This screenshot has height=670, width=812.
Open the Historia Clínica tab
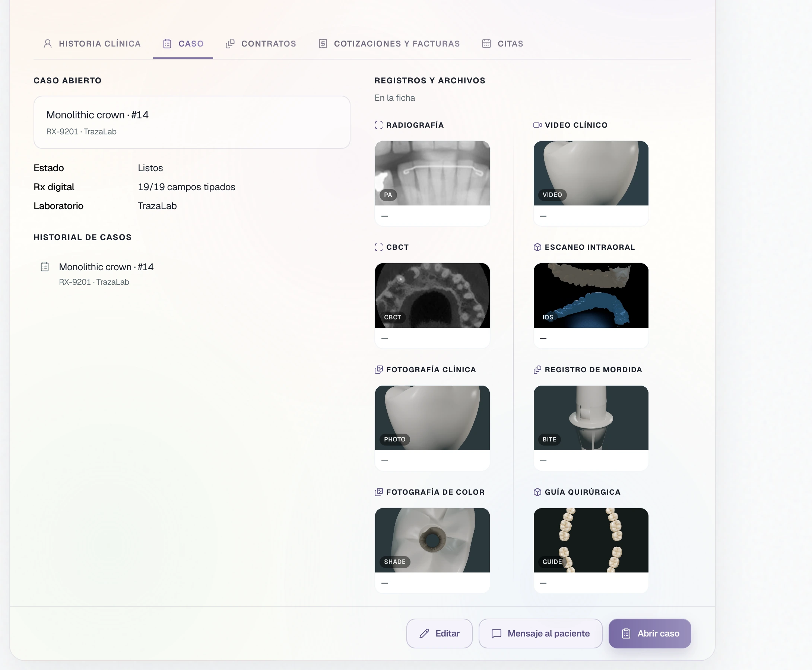[x=92, y=44]
